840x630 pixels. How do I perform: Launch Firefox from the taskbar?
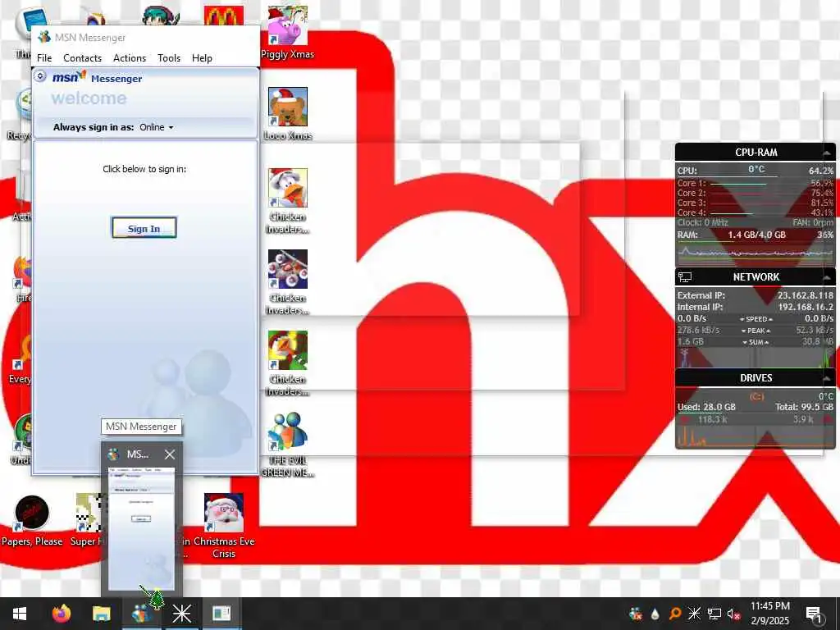click(x=61, y=614)
